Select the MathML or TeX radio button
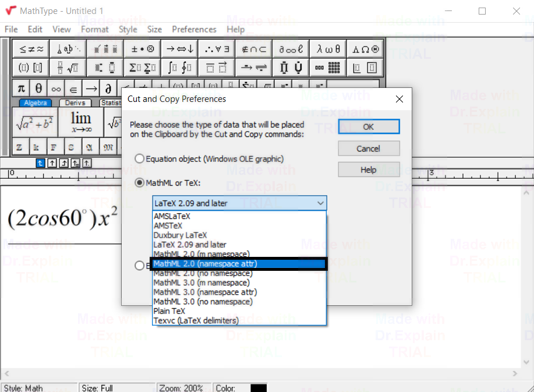534x392 pixels. pos(139,183)
